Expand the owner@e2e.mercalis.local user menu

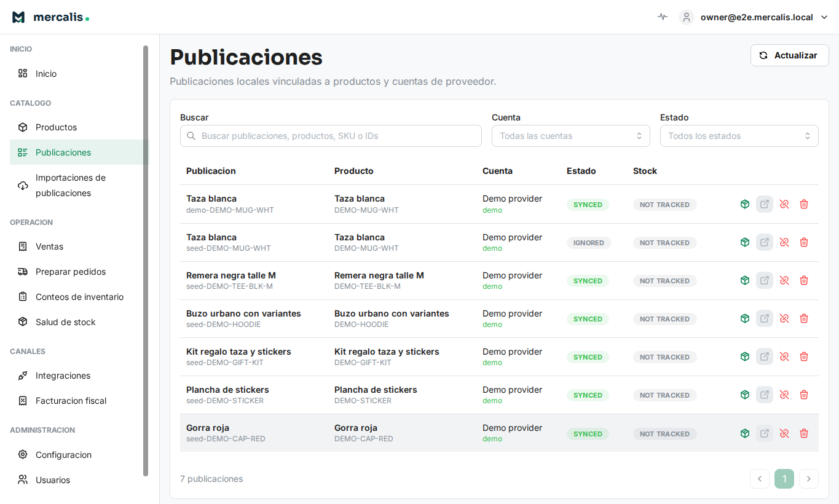[x=754, y=17]
